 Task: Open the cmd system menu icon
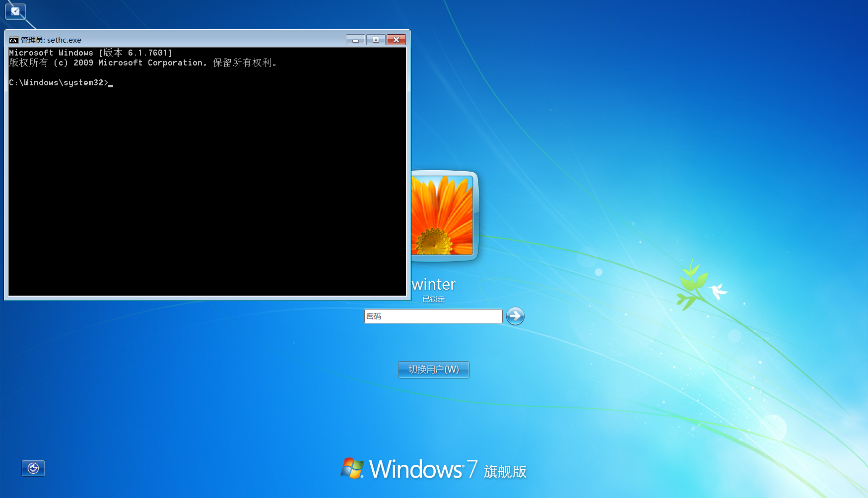click(x=13, y=40)
